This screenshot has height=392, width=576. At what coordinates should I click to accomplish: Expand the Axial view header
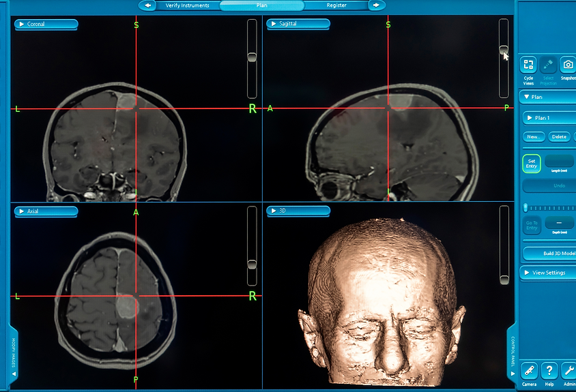point(46,211)
